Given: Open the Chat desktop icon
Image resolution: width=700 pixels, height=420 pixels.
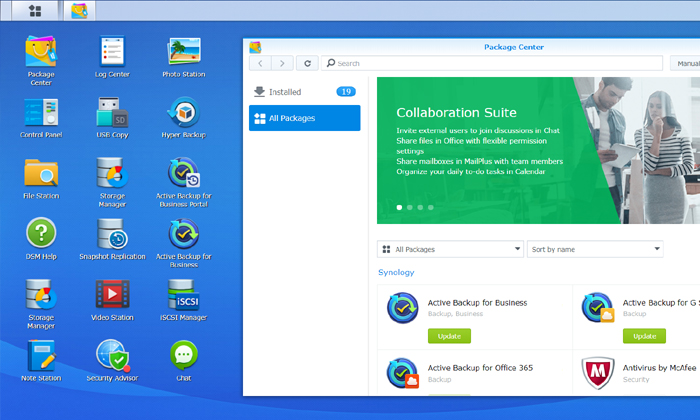Looking at the screenshot, I should coord(183,358).
